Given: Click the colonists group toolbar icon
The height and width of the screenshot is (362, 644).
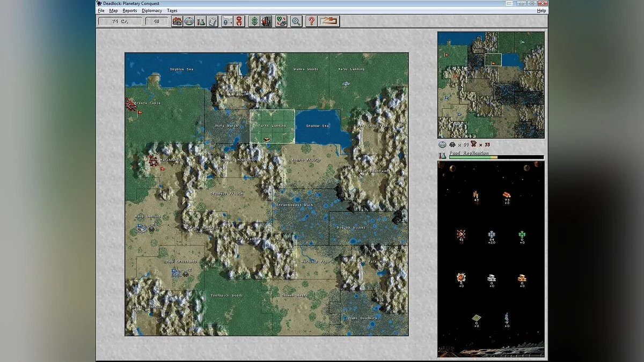Looking at the screenshot, I should [177, 21].
